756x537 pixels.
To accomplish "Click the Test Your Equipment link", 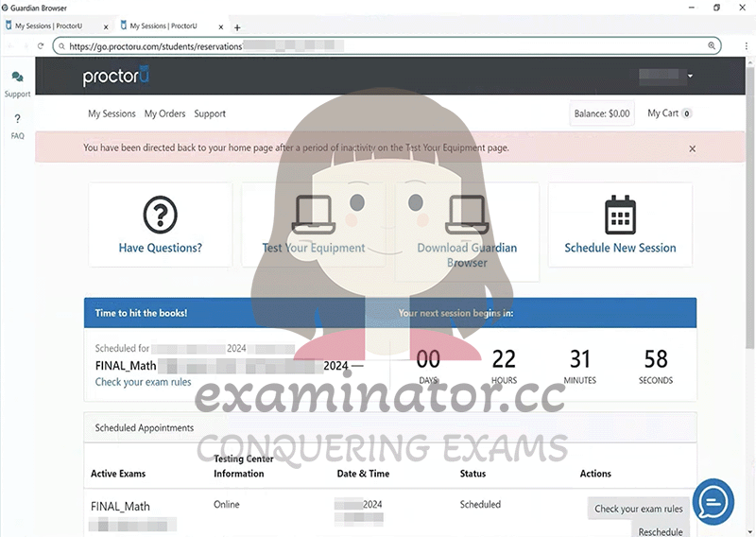I will [x=314, y=248].
